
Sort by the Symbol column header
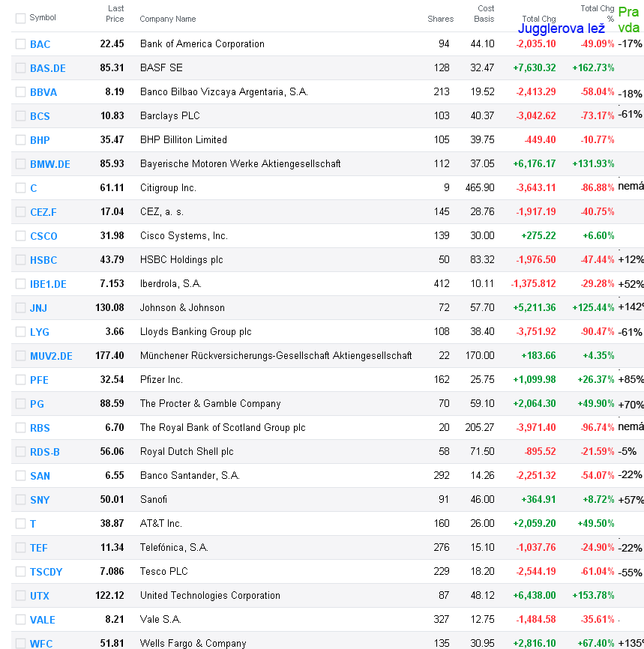[43, 17]
